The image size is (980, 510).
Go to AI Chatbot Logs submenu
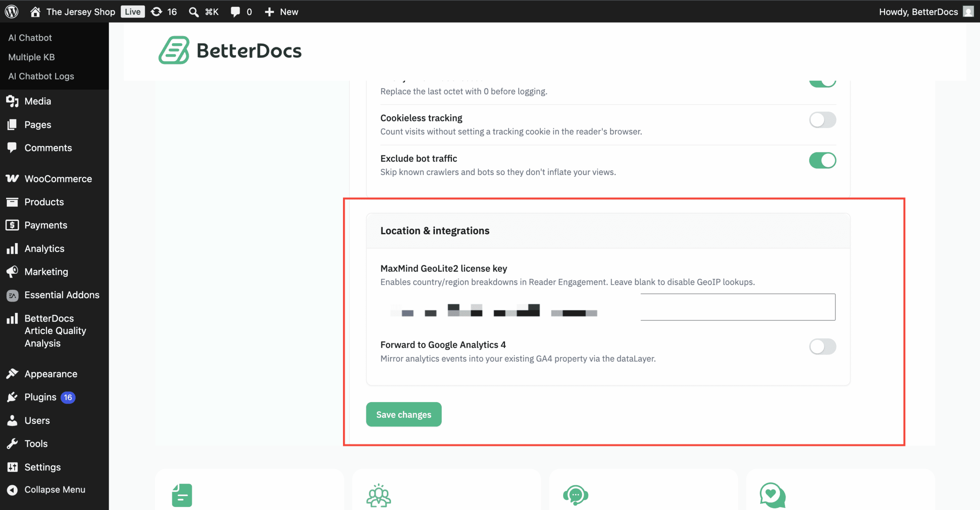coord(41,76)
